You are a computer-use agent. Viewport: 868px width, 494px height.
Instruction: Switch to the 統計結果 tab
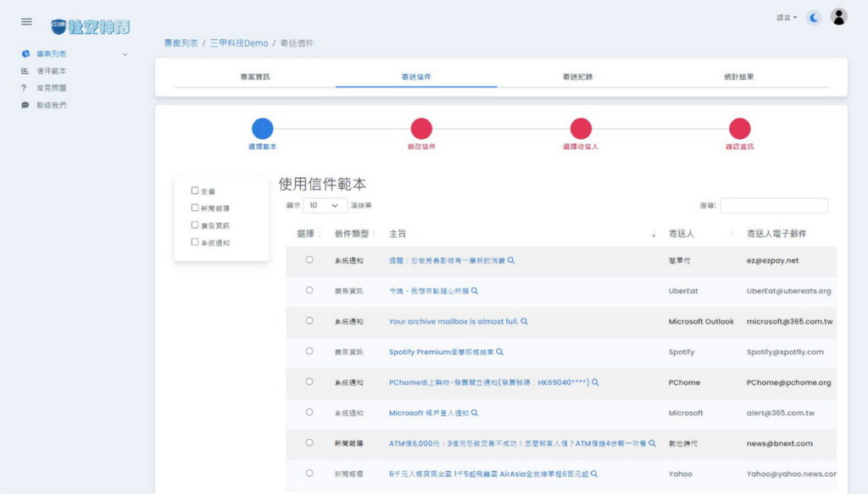coord(738,77)
